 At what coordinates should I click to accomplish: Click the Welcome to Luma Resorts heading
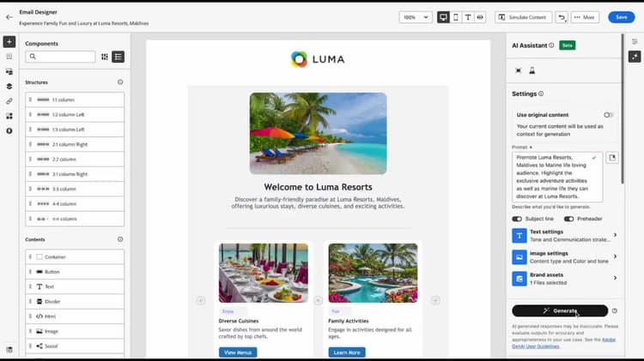318,187
